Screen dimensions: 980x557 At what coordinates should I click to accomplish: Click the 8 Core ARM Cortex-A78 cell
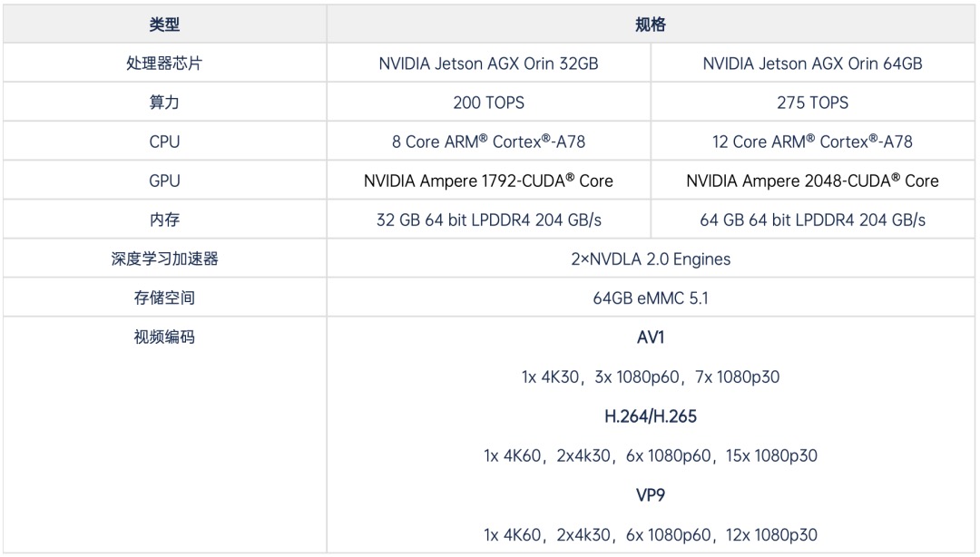tap(488, 142)
